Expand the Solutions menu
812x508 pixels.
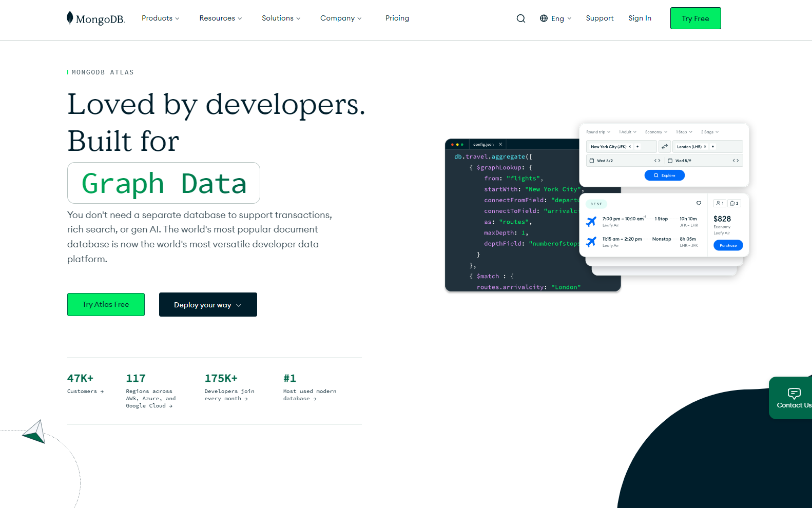281,18
